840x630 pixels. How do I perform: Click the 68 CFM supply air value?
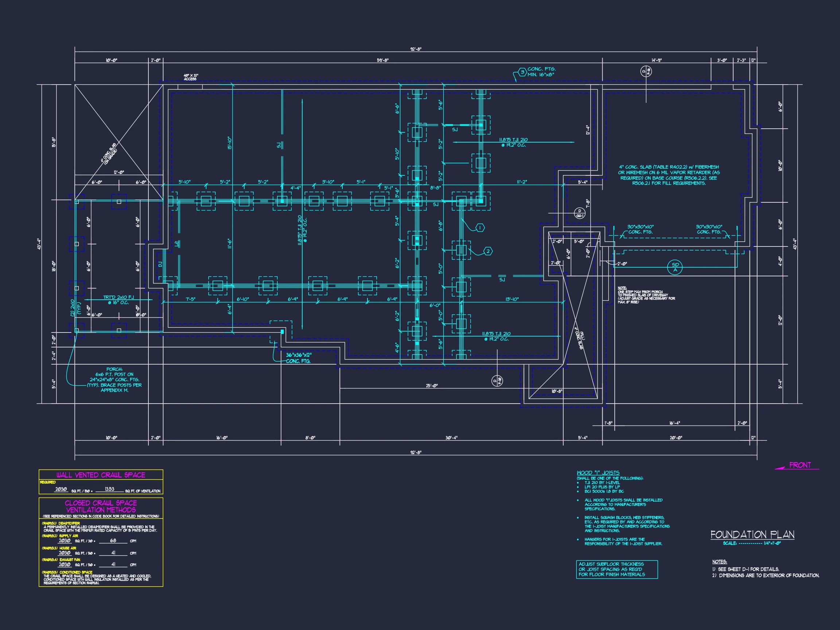coord(113,540)
